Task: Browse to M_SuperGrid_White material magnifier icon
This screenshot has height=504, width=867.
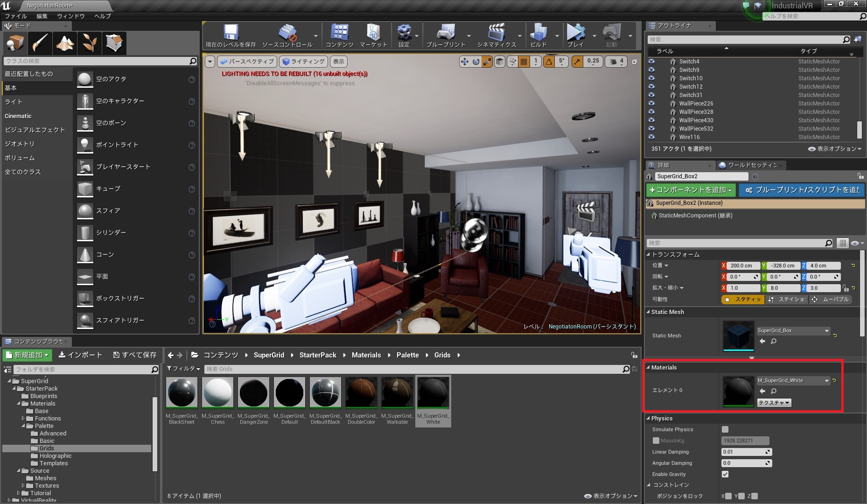Action: [774, 391]
